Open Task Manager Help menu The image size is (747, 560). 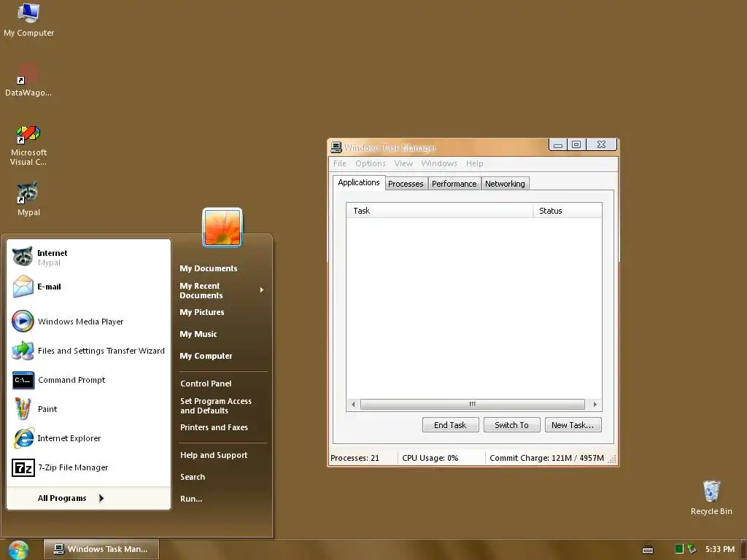click(474, 163)
